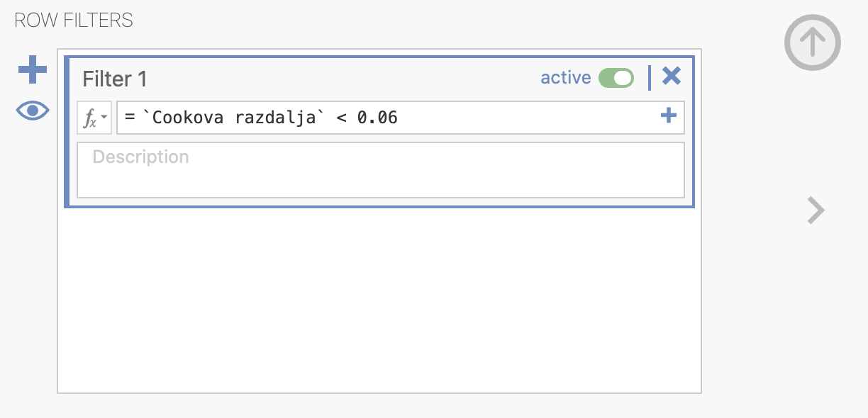The width and height of the screenshot is (868, 418).
Task: Select the Filter 1 title text
Action: [x=115, y=79]
